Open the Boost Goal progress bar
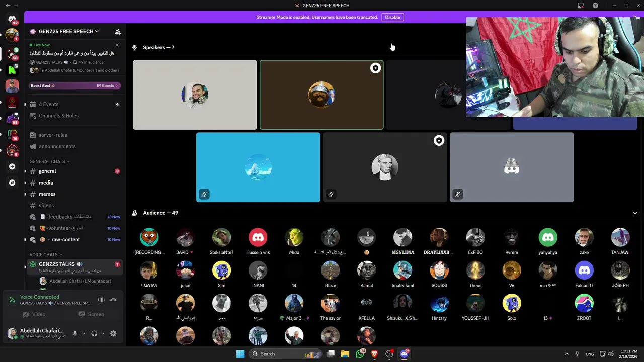The image size is (644, 362). point(74,86)
